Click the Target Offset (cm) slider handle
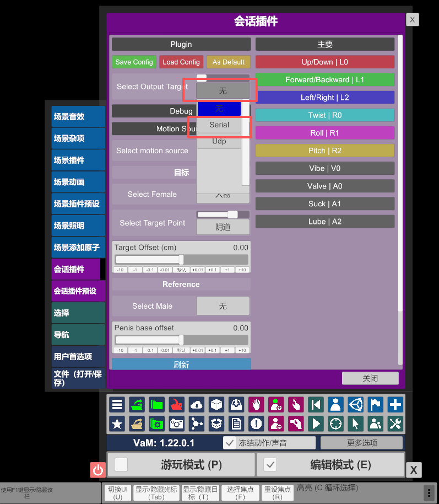This screenshot has width=439, height=504. point(181,259)
